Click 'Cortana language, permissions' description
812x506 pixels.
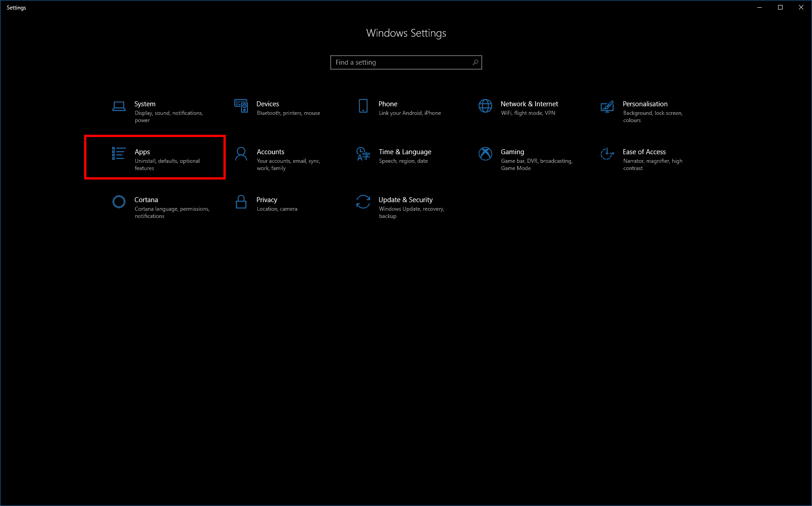click(172, 209)
